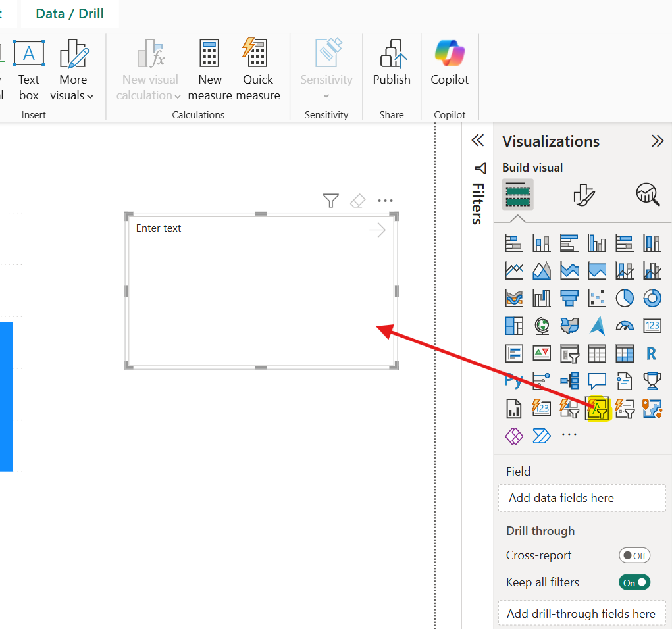Switch to the Format visual pane

tap(583, 194)
